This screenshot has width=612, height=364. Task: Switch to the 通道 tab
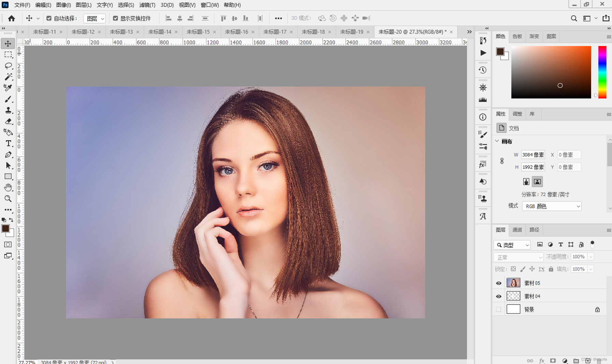coord(517,230)
